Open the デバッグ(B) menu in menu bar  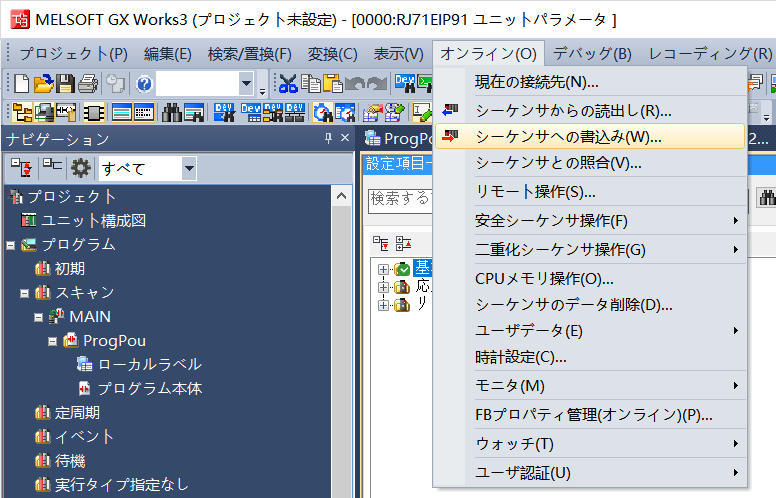592,53
